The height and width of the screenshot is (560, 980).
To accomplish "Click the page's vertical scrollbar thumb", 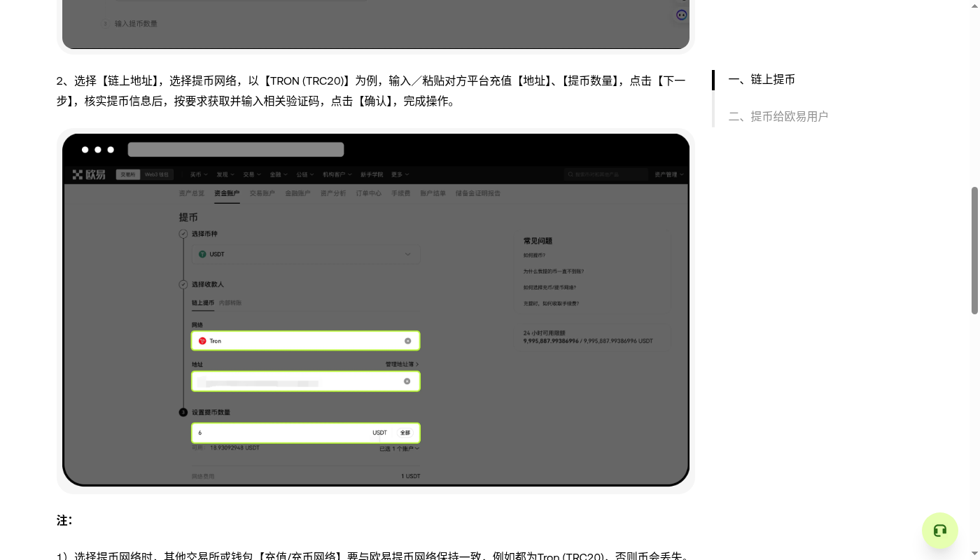I will coord(974,251).
